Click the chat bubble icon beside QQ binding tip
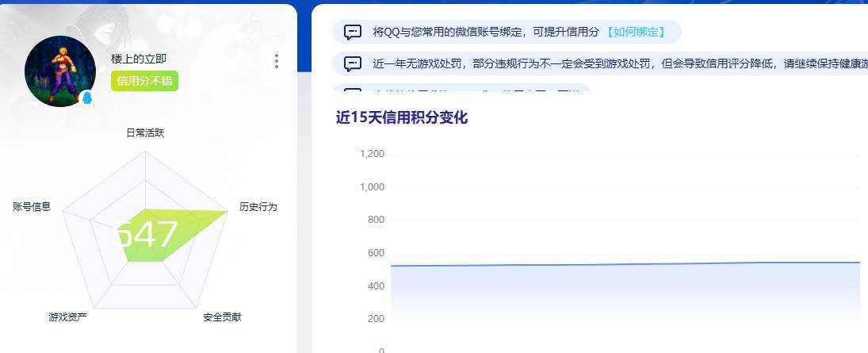 tap(353, 33)
